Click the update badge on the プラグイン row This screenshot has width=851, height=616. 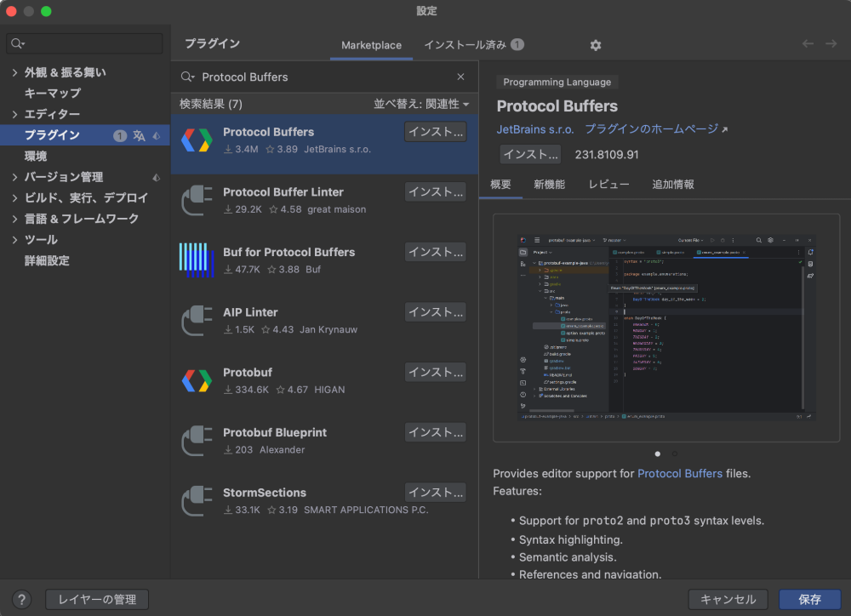coord(119,135)
